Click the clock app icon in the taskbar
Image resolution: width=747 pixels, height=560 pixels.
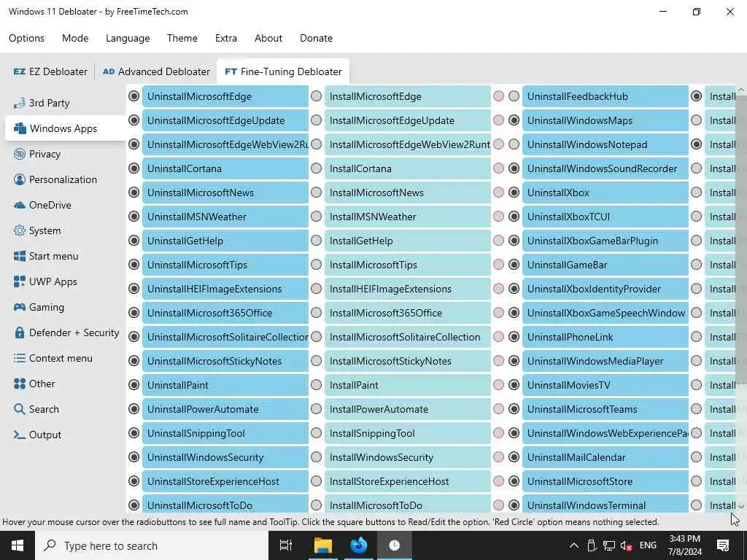(395, 545)
